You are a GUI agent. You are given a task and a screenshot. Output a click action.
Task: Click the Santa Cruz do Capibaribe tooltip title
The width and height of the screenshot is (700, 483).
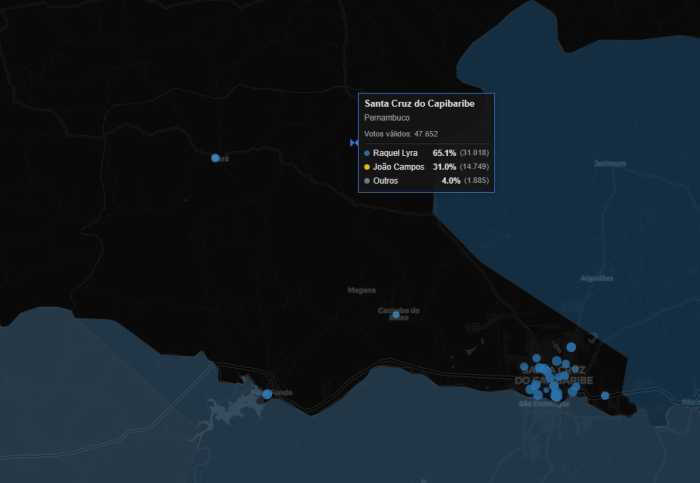pos(419,104)
